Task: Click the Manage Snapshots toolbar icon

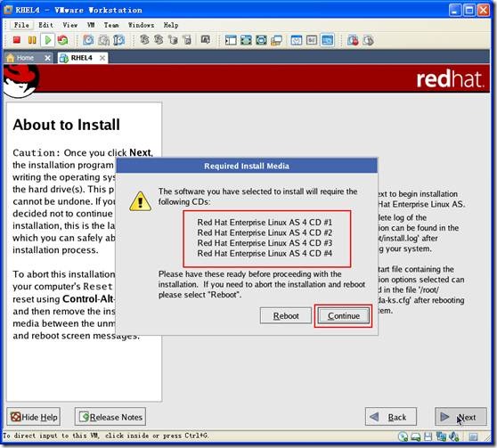Action: click(118, 40)
